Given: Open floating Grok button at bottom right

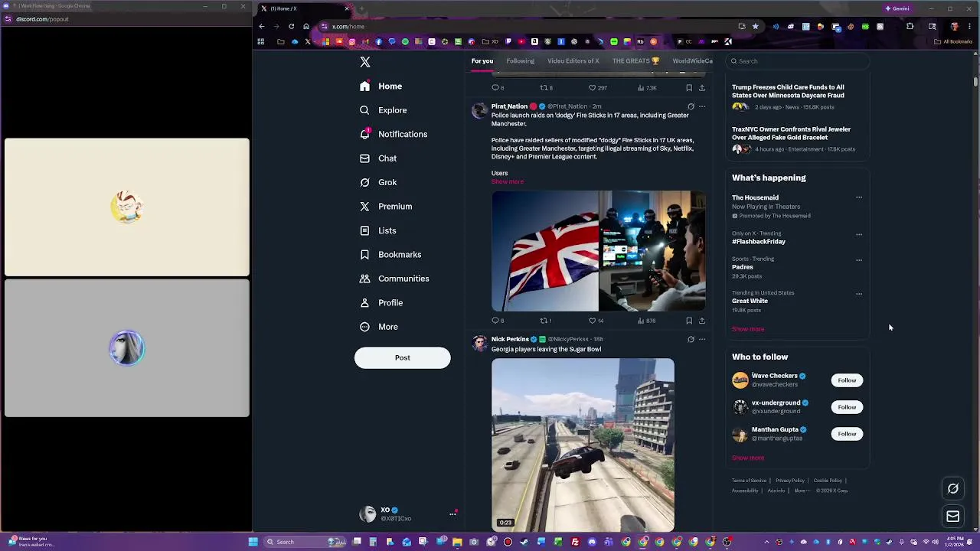Looking at the screenshot, I should coord(953,488).
